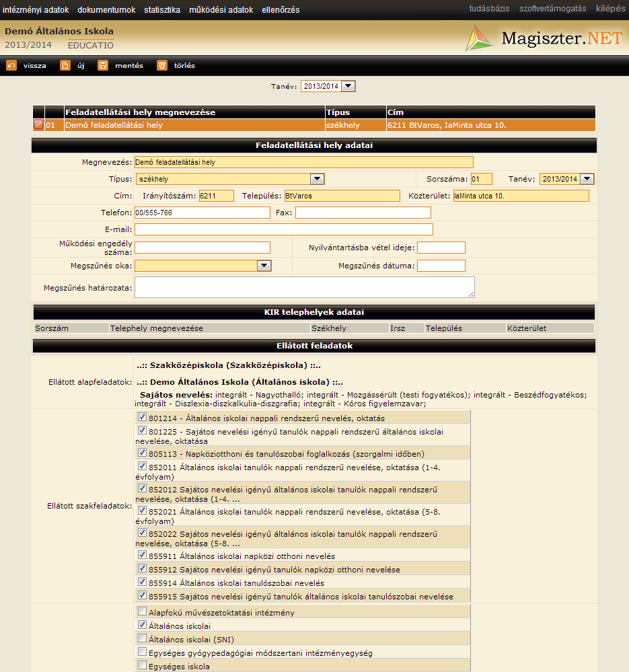Click the mentés button label
The image size is (629, 672).
(129, 65)
